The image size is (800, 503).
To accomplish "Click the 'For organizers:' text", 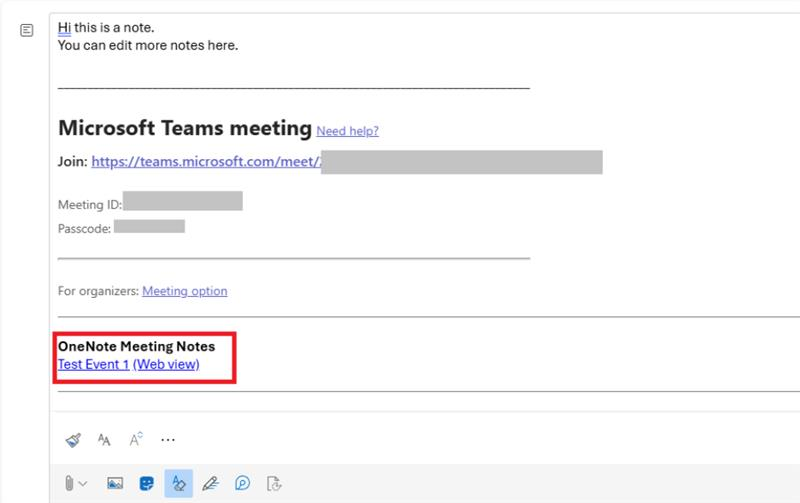I will (98, 291).
